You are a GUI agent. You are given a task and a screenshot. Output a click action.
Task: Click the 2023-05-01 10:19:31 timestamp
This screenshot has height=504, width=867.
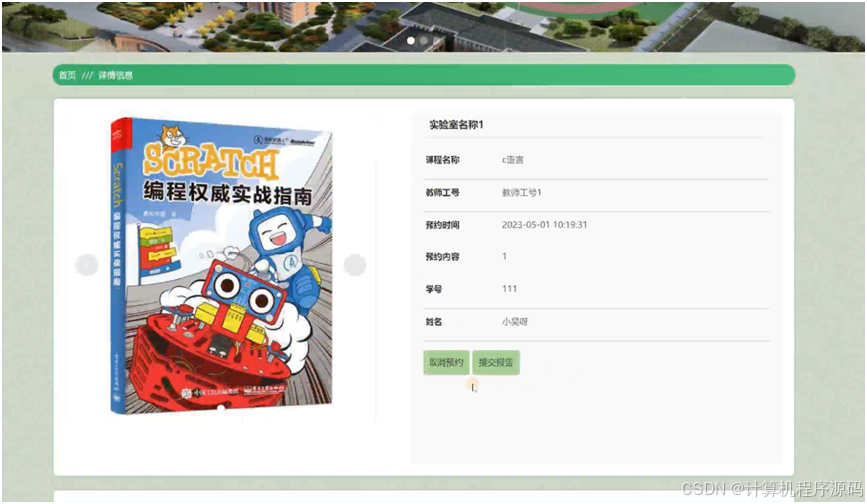click(544, 225)
